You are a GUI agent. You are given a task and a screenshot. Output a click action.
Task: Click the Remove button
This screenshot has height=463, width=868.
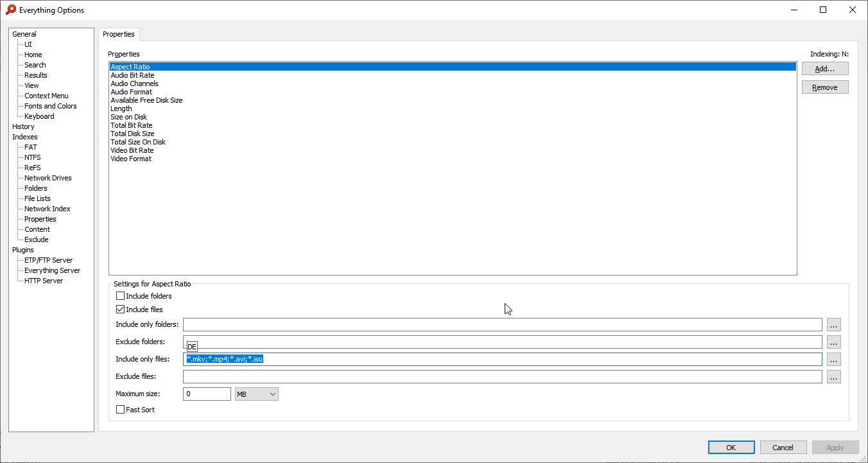(x=825, y=87)
